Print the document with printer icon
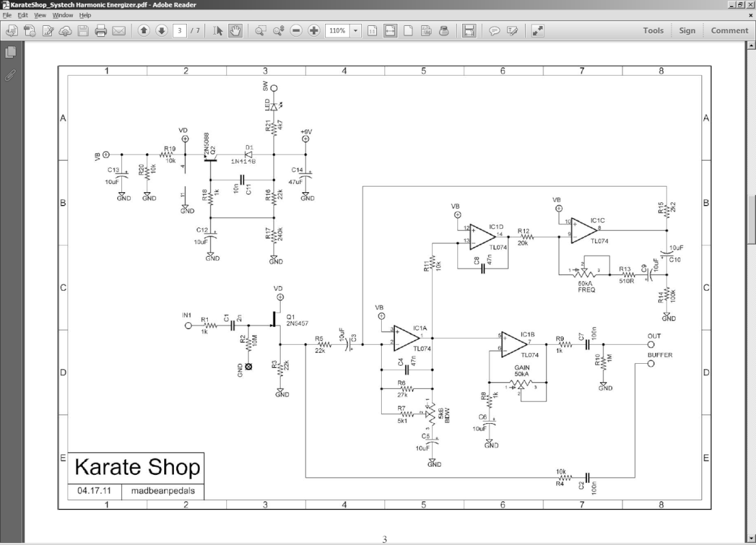Viewport: 756px width, 545px height. pos(101,31)
